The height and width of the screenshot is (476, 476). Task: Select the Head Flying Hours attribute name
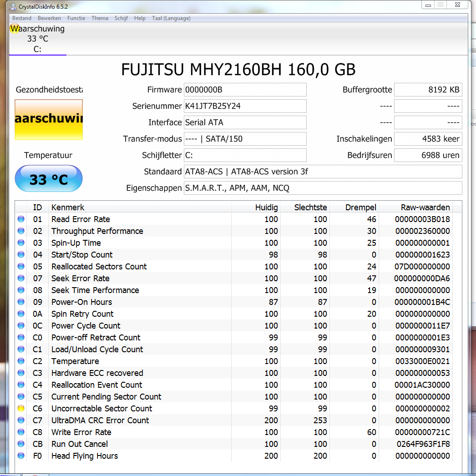coord(85,456)
